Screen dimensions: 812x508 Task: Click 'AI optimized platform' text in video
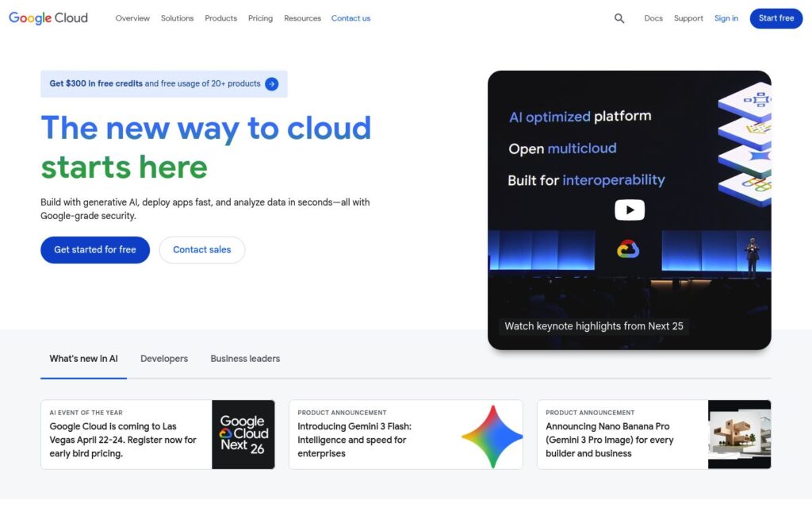coord(580,117)
